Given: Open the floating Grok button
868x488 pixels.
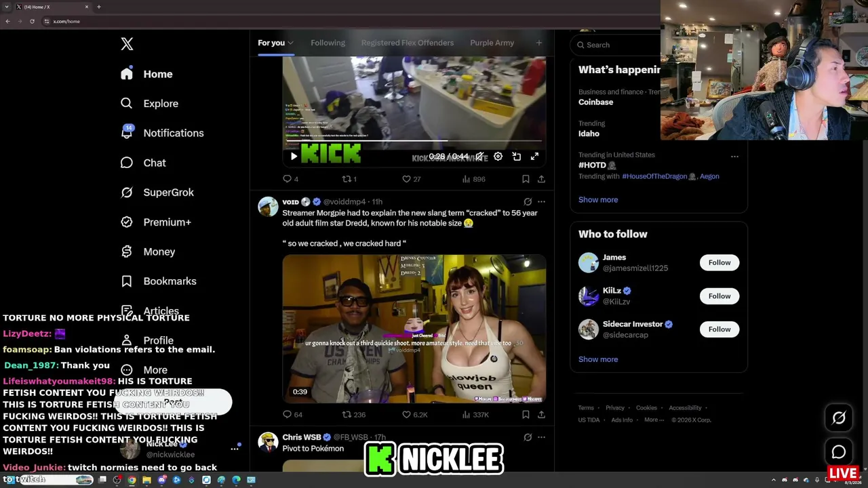Looking at the screenshot, I should 839,418.
